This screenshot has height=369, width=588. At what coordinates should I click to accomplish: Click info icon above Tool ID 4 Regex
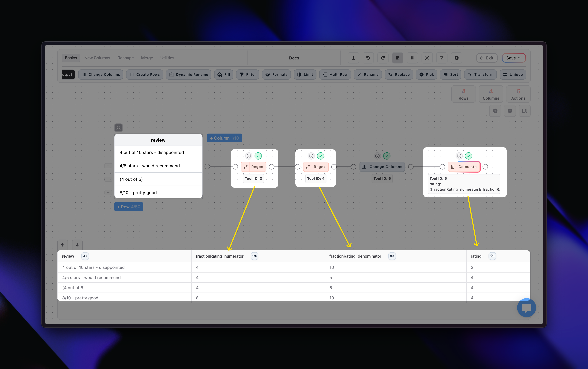point(311,156)
